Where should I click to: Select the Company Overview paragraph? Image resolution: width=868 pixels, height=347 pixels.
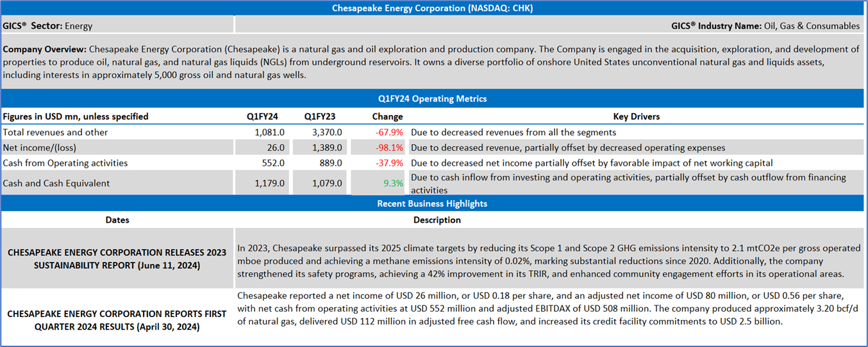pyautogui.click(x=433, y=61)
